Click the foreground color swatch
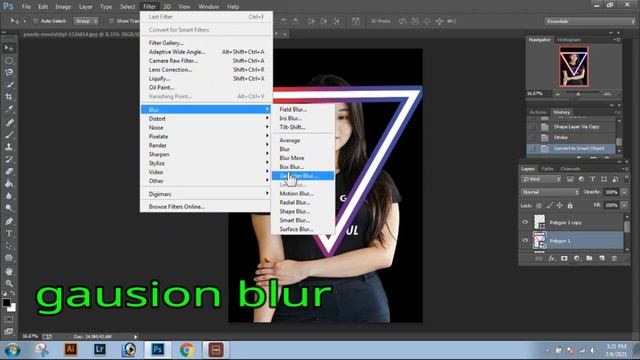Screen dimensions: 640x360 (x=6, y=302)
